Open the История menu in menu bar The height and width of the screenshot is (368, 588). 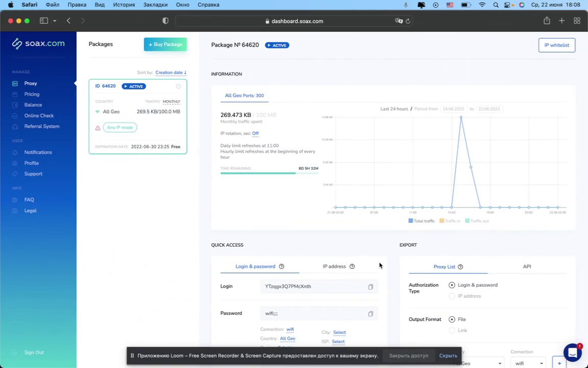point(124,5)
